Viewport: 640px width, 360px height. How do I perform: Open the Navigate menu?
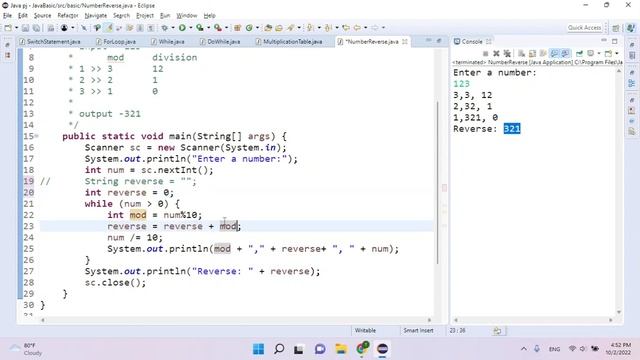(x=96, y=16)
